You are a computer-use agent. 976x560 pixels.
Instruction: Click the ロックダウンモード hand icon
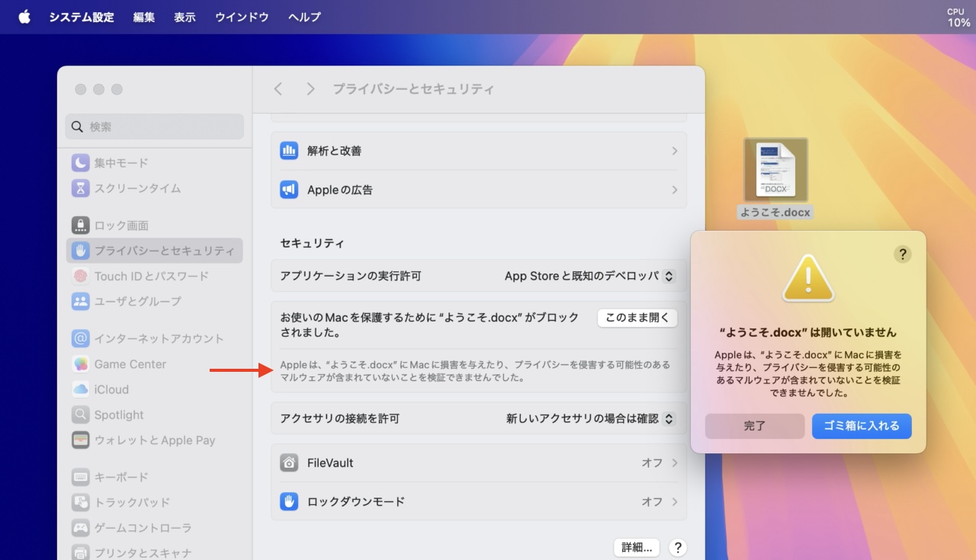pos(289,501)
